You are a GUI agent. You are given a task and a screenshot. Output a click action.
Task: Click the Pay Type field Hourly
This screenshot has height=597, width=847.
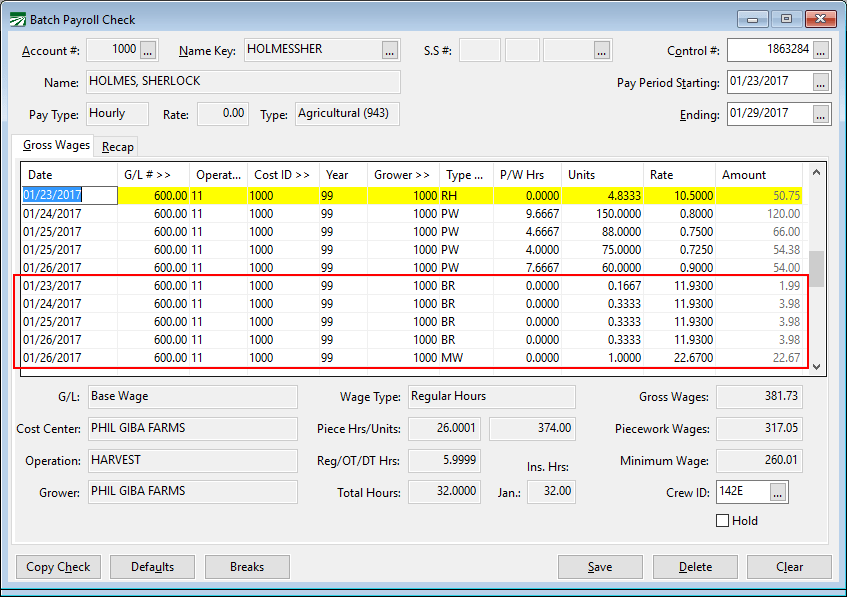tap(117, 113)
